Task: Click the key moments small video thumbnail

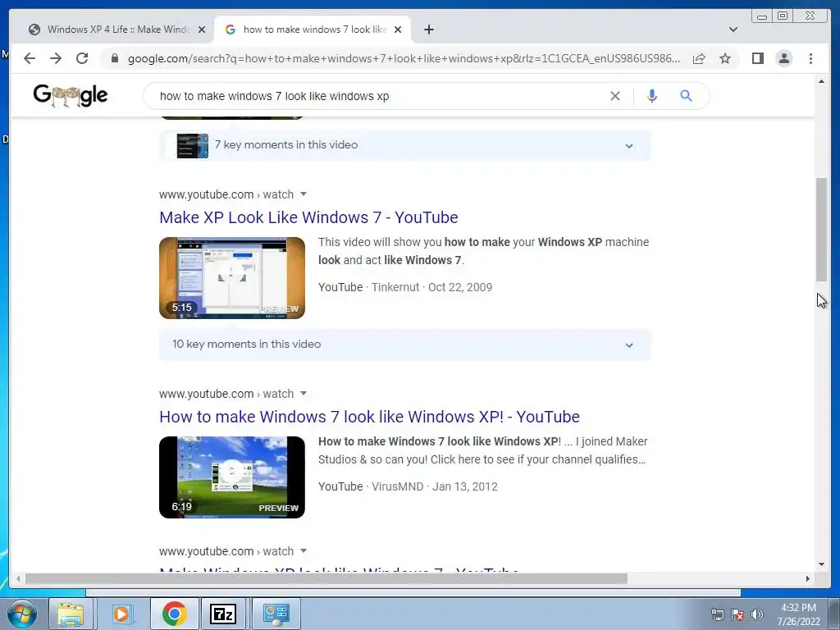Action: click(192, 145)
